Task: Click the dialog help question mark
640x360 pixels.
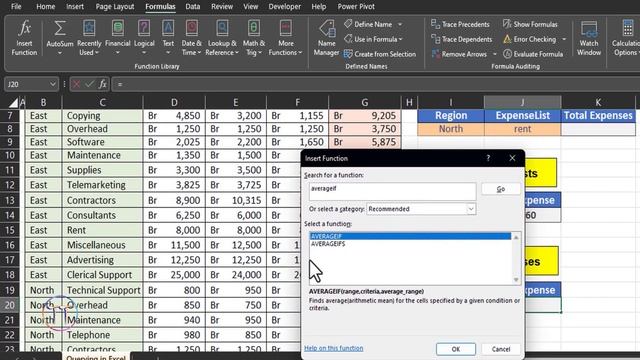Action: 488,158
